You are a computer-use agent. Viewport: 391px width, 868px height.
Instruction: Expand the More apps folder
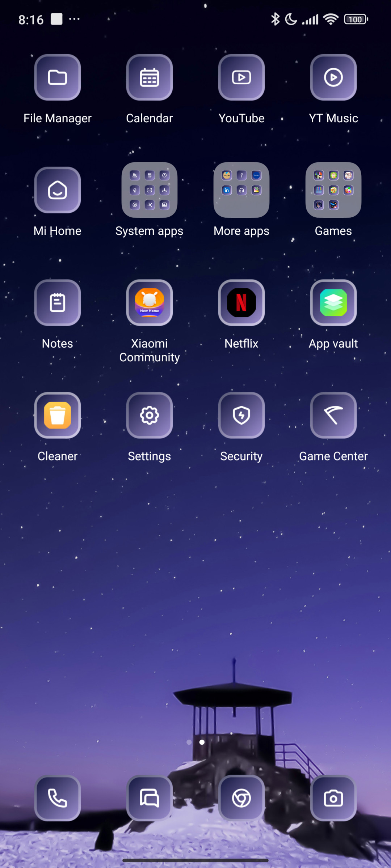[x=241, y=190]
